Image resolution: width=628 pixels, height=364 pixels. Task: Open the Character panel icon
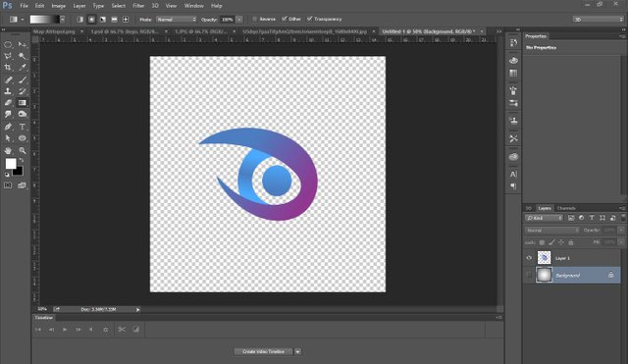(x=513, y=175)
